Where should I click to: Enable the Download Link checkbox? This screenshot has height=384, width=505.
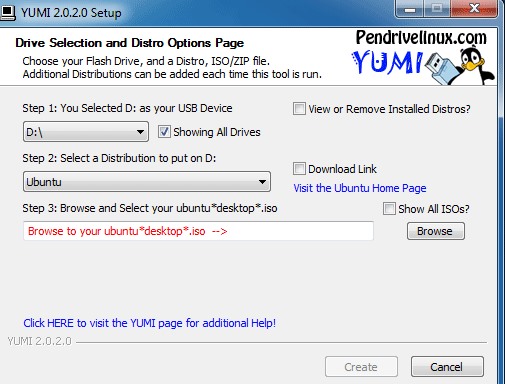299,169
